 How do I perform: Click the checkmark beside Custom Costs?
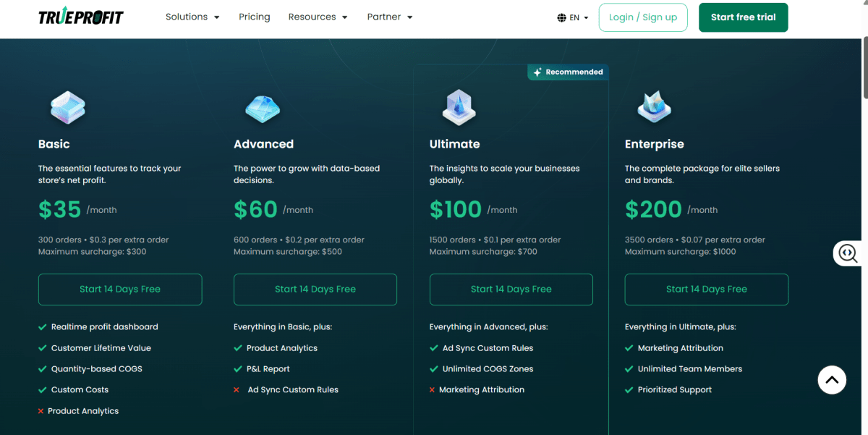43,390
